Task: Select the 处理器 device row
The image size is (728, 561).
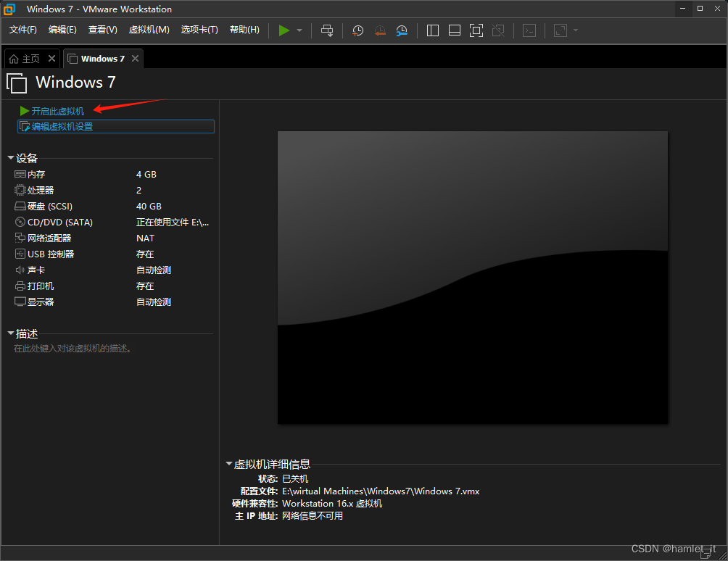Action: tap(113, 190)
